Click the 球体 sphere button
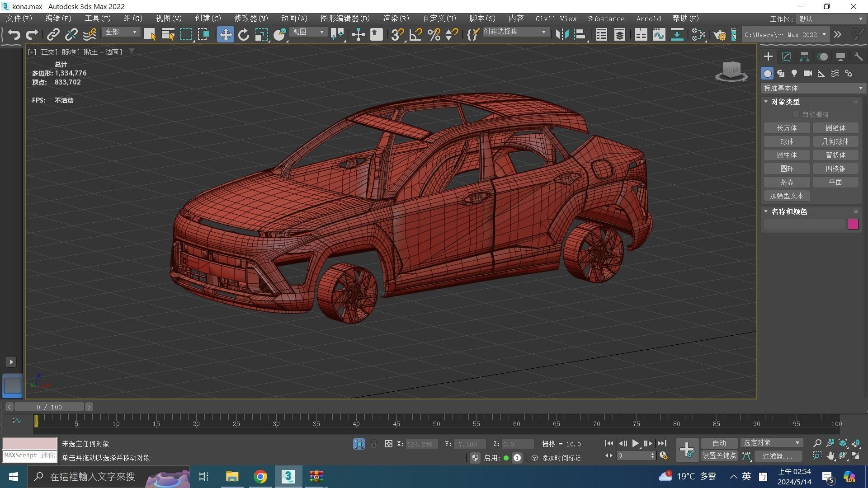 coord(787,141)
